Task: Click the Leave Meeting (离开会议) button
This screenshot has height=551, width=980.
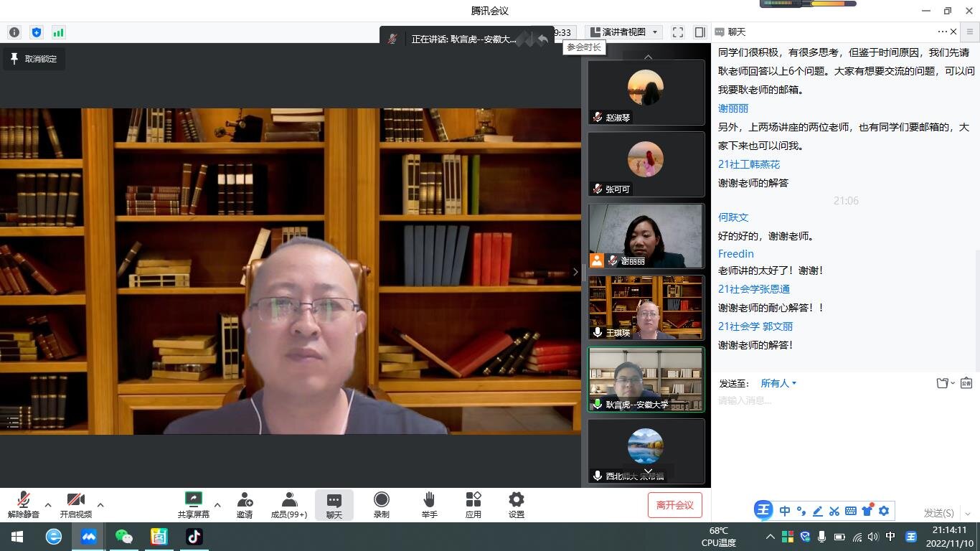Action: point(674,505)
